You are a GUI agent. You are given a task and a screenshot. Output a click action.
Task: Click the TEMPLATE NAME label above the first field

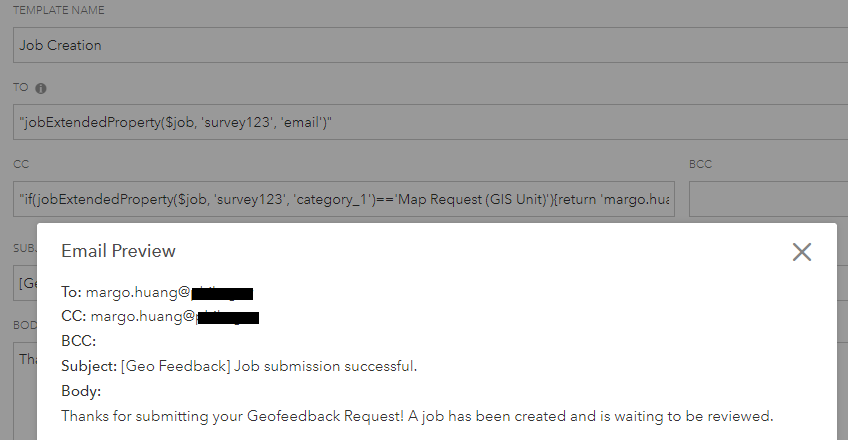tap(59, 10)
